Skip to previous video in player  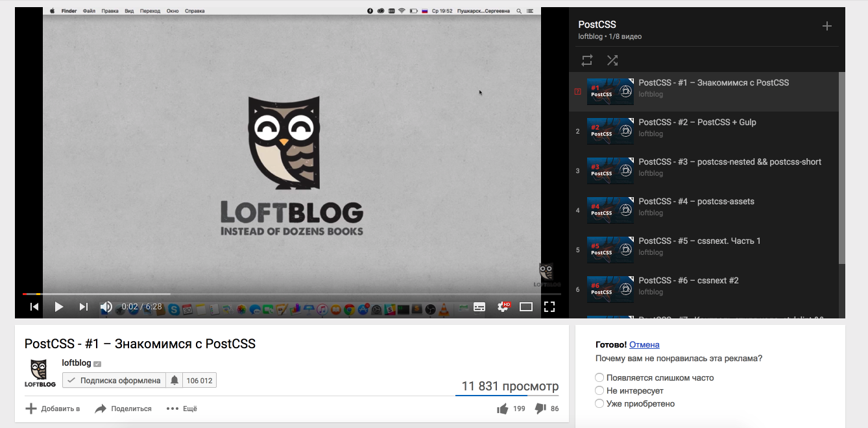point(35,307)
